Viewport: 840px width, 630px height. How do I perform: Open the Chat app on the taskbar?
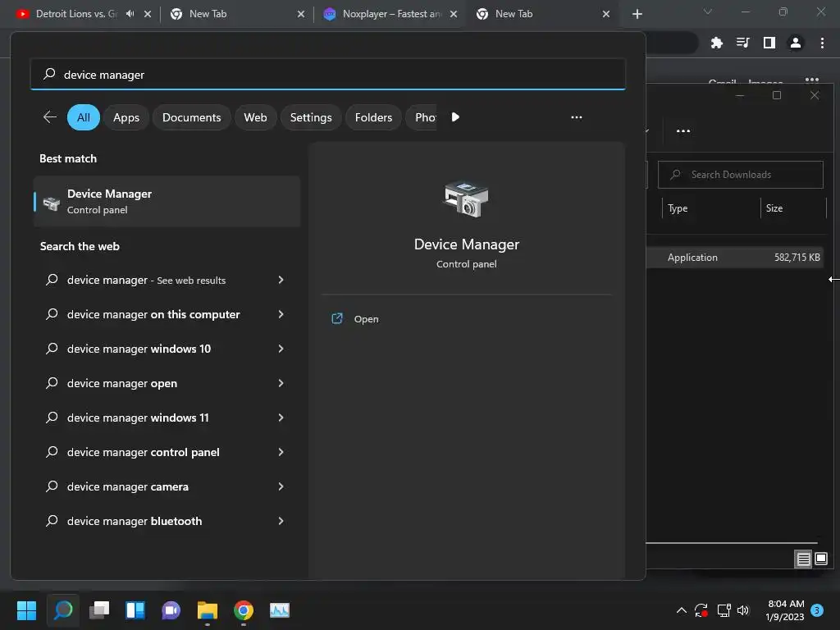pos(171,610)
